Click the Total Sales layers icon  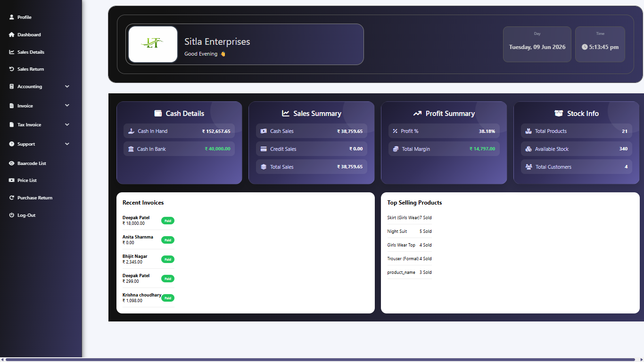coord(264,167)
